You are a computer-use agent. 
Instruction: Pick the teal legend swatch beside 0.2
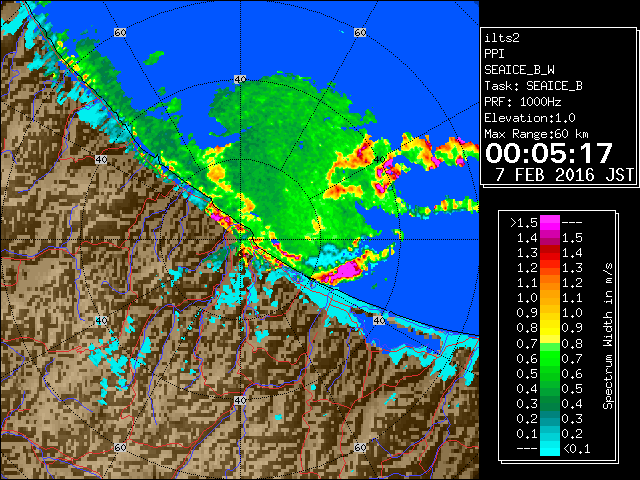(x=550, y=418)
